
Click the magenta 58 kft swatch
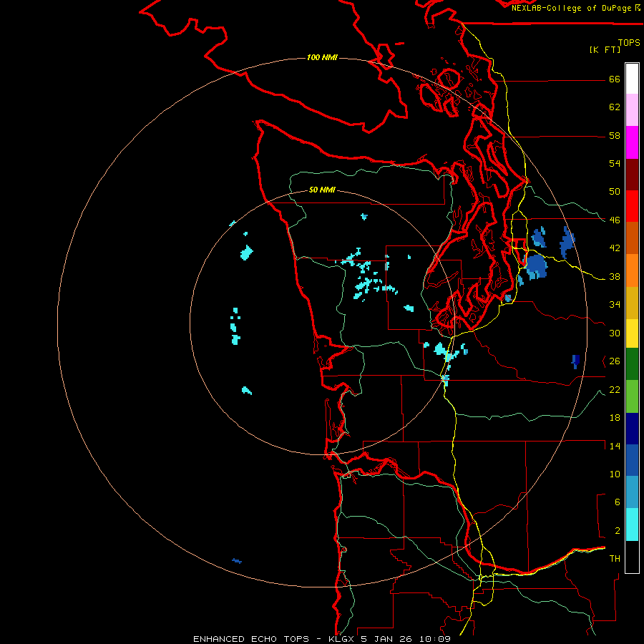pos(632,142)
